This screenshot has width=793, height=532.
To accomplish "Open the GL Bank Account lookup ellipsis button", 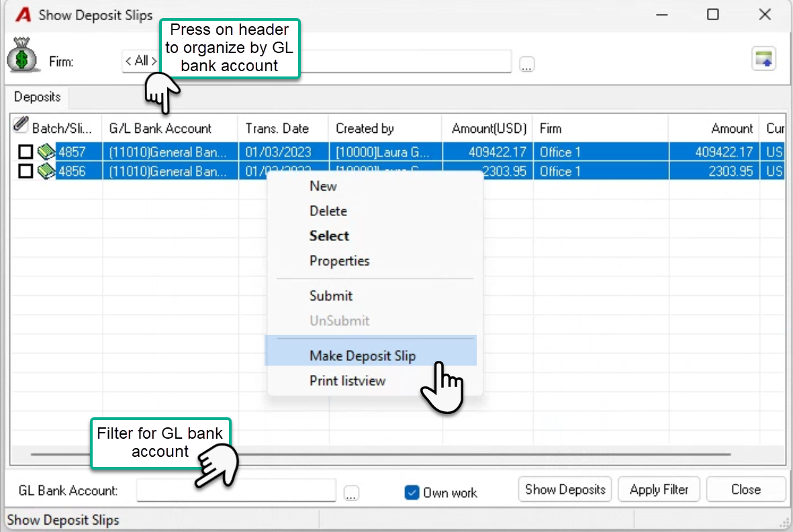I will point(351,492).
